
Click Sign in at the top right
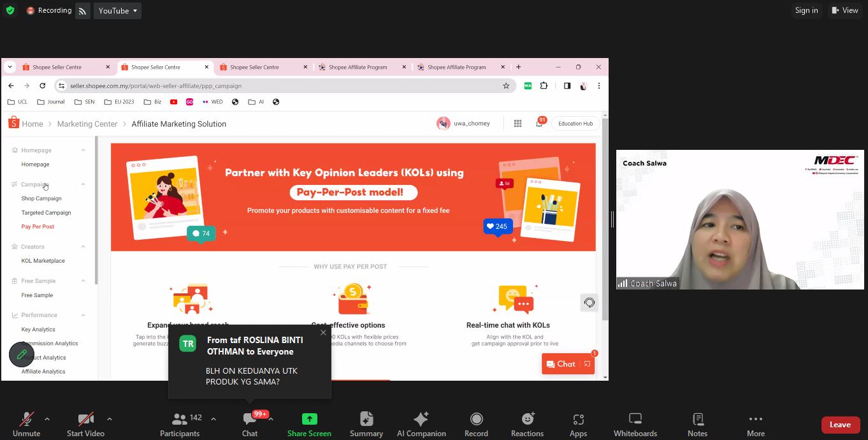806,10
